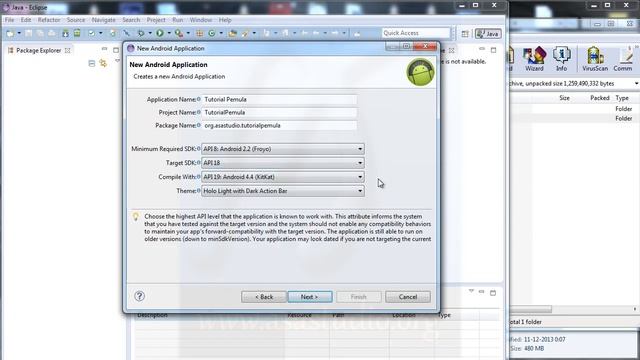Click the Save All toolbar icon
Viewport: 640px width, 360px height.
click(x=40, y=33)
